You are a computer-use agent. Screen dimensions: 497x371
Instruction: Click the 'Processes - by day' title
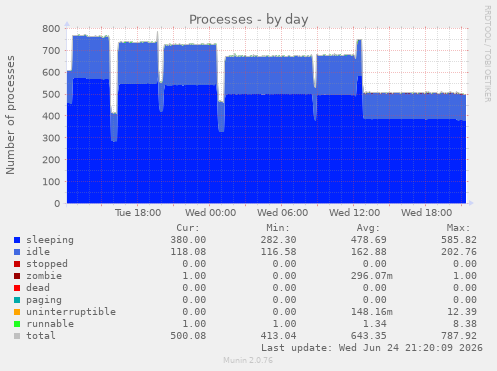click(249, 19)
